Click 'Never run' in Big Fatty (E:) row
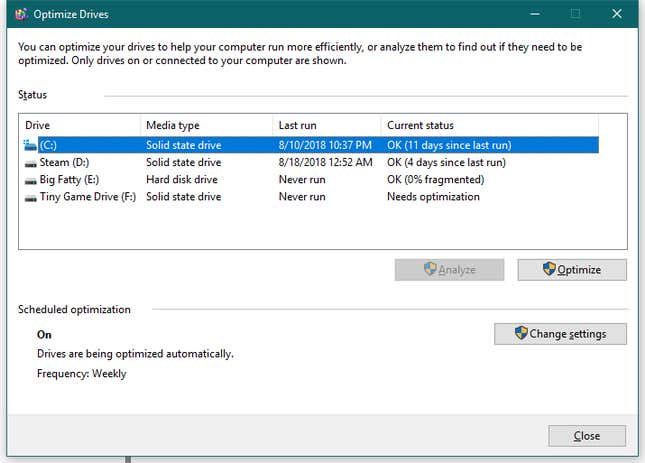This screenshot has width=645, height=463. point(302,180)
